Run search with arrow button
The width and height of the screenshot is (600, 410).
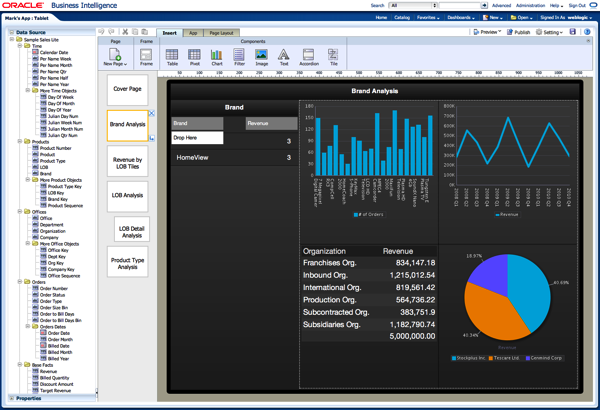pos(484,5)
